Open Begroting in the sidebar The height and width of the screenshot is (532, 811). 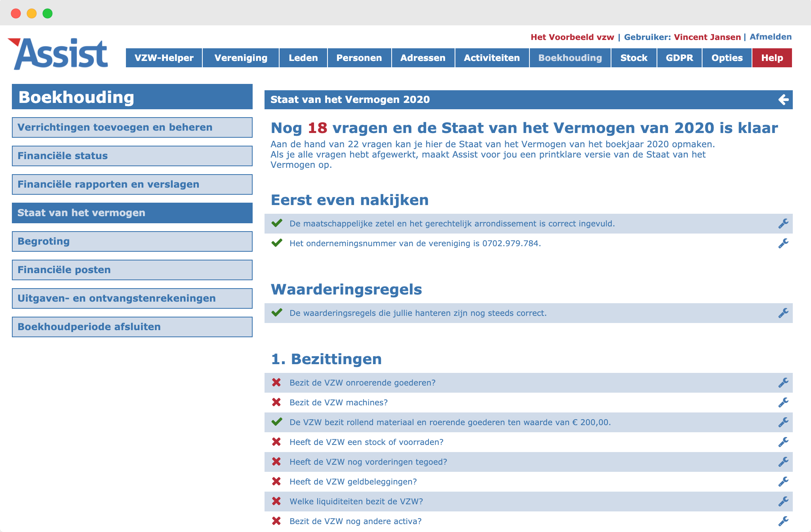tap(132, 241)
